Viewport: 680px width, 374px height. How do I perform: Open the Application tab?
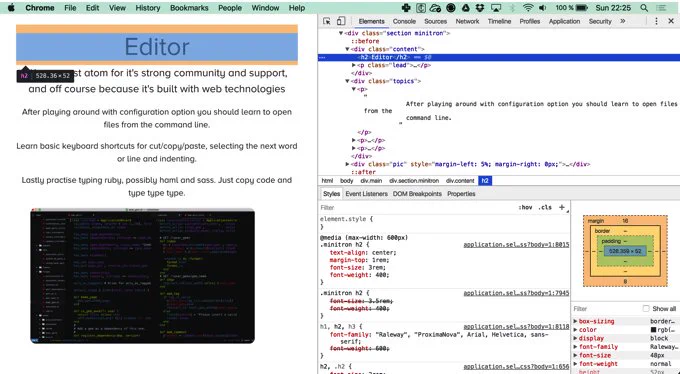(564, 21)
